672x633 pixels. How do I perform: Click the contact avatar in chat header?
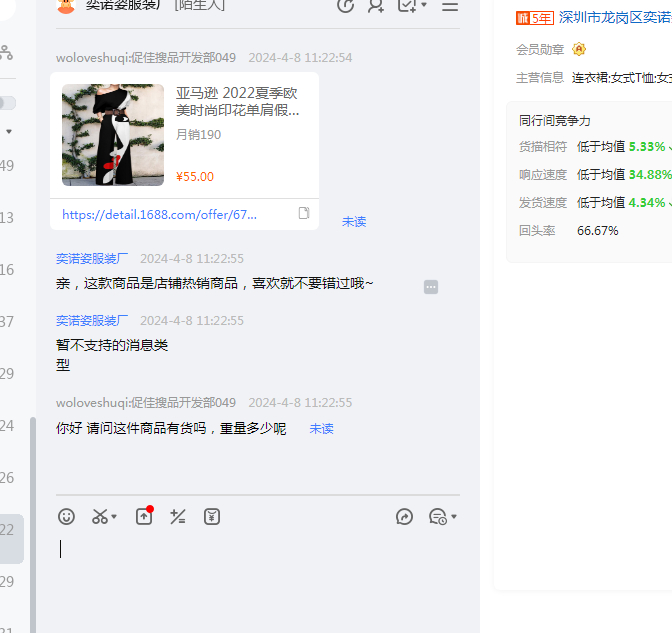pos(66,6)
